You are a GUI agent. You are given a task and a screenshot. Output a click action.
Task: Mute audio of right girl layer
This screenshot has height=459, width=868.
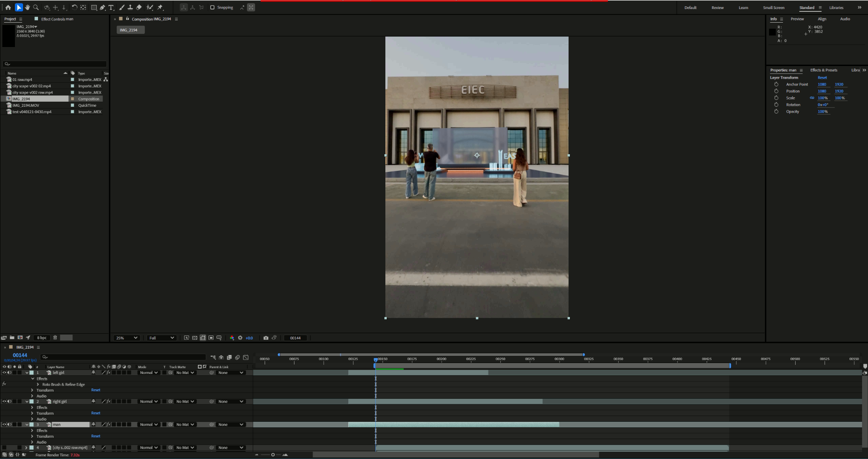[9, 402]
